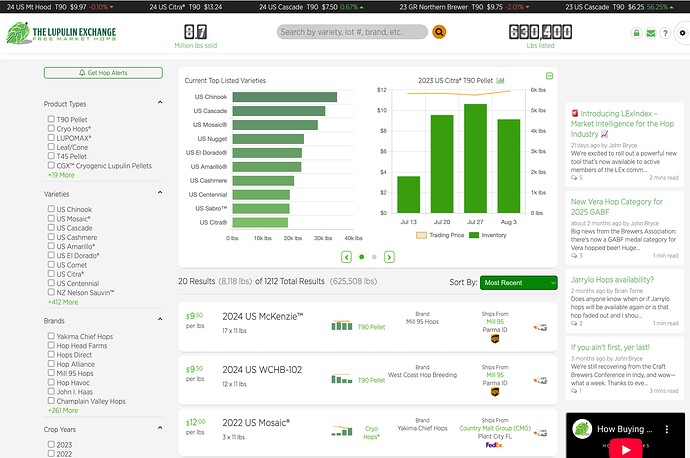Toggle Trading Price legend swatch
The height and width of the screenshot is (458, 690).
(x=421, y=235)
